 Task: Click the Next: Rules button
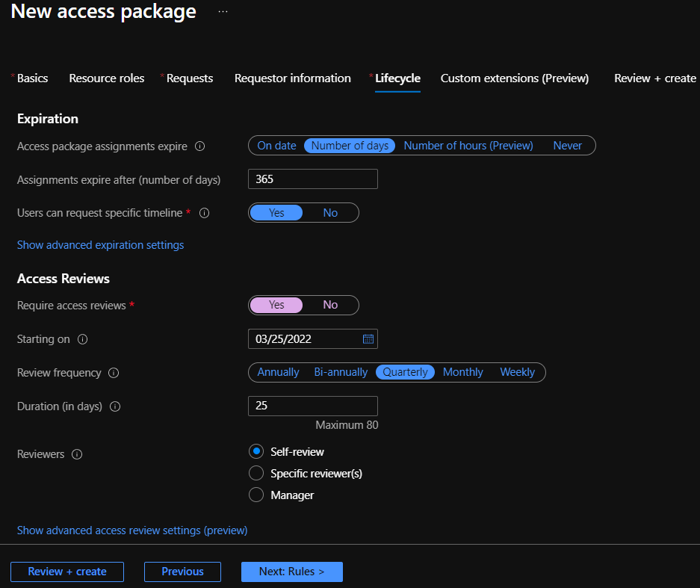tap(292, 572)
